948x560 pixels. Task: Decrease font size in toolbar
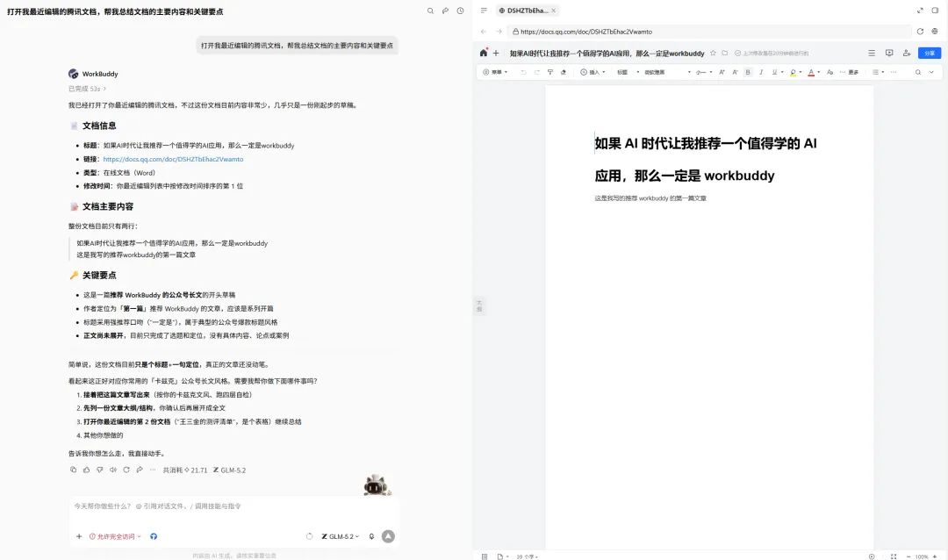(x=736, y=72)
